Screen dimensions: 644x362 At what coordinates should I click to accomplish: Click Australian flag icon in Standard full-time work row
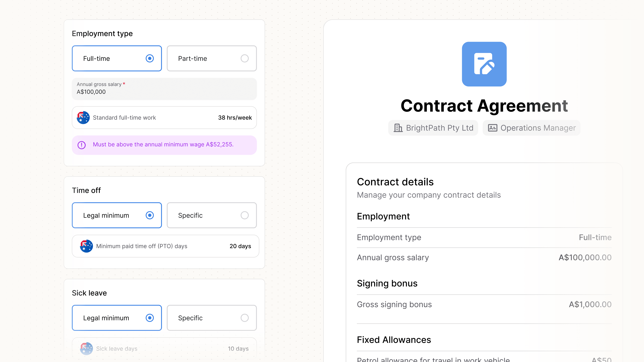(83, 118)
